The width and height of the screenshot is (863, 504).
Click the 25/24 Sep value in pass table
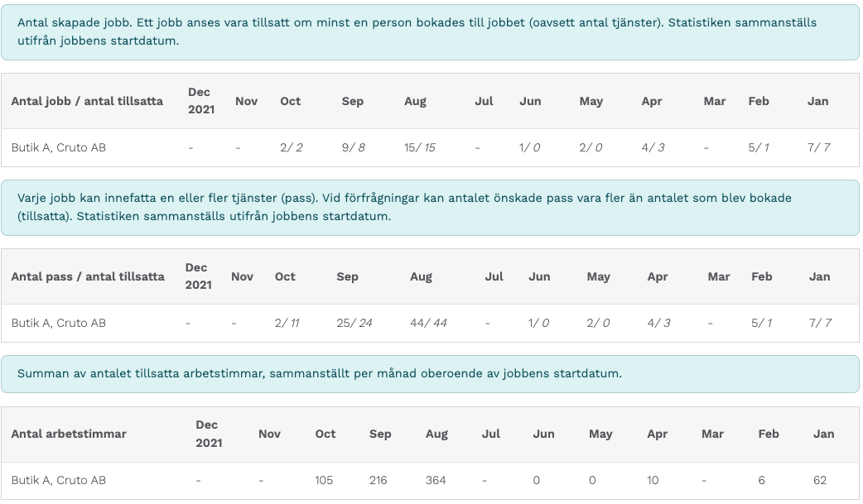(x=354, y=323)
